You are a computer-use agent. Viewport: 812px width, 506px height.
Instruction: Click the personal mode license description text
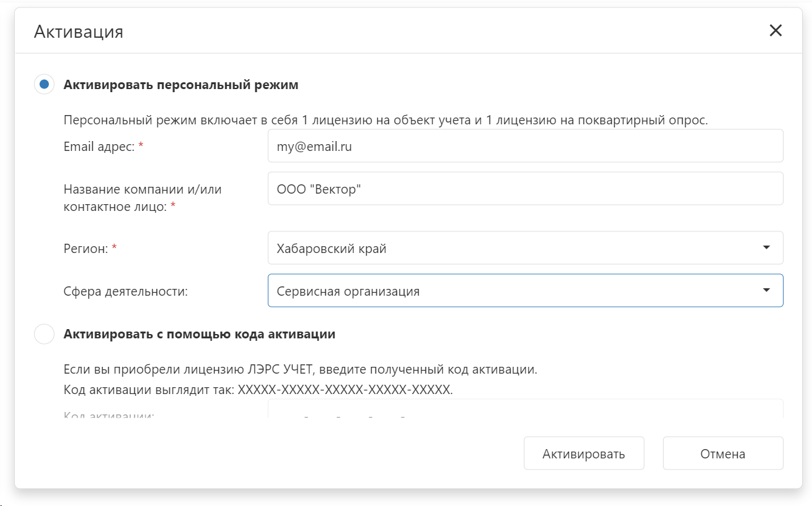[385, 120]
